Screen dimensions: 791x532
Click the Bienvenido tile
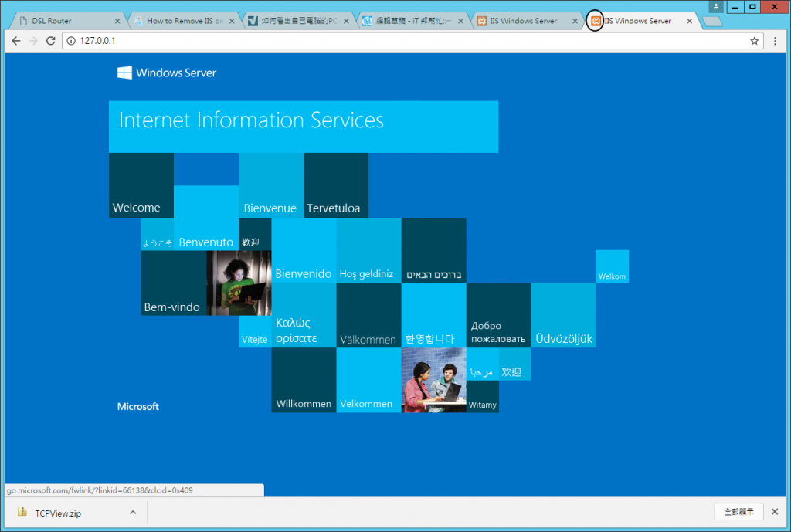point(304,250)
